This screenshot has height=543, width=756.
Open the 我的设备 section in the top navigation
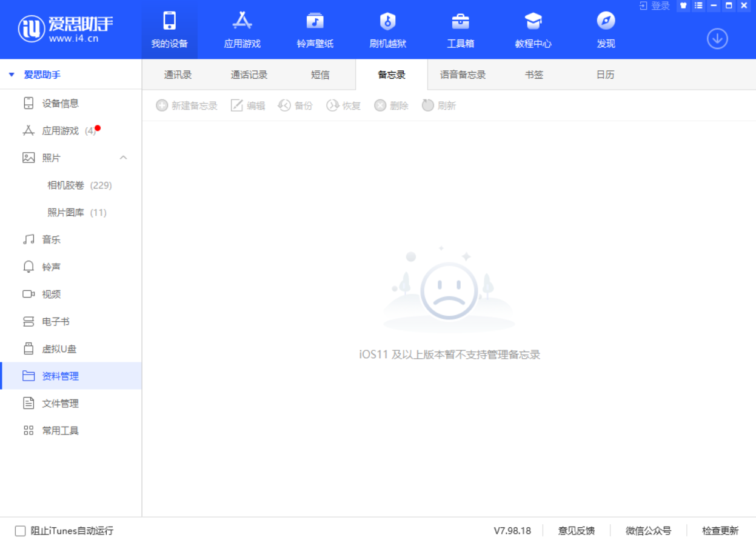(169, 29)
